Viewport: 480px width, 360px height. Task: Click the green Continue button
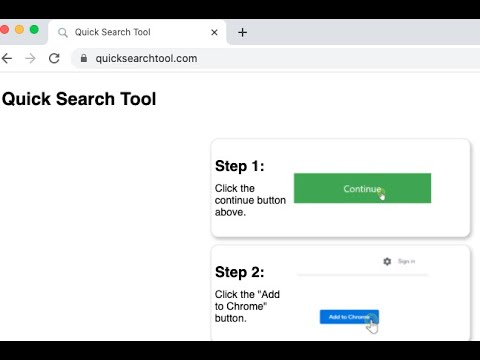coord(362,188)
